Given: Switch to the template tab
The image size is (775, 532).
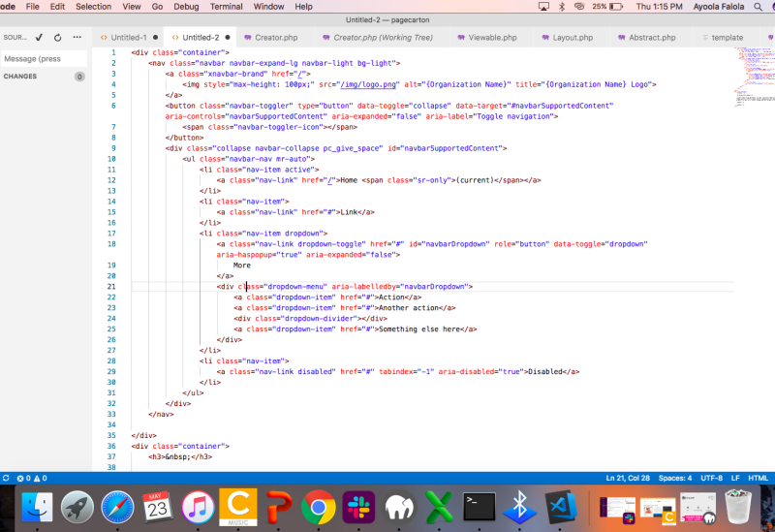Looking at the screenshot, I should tap(727, 37).
